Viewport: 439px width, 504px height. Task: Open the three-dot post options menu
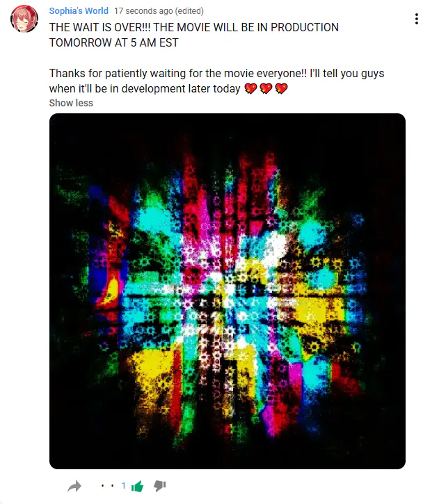[x=417, y=19]
